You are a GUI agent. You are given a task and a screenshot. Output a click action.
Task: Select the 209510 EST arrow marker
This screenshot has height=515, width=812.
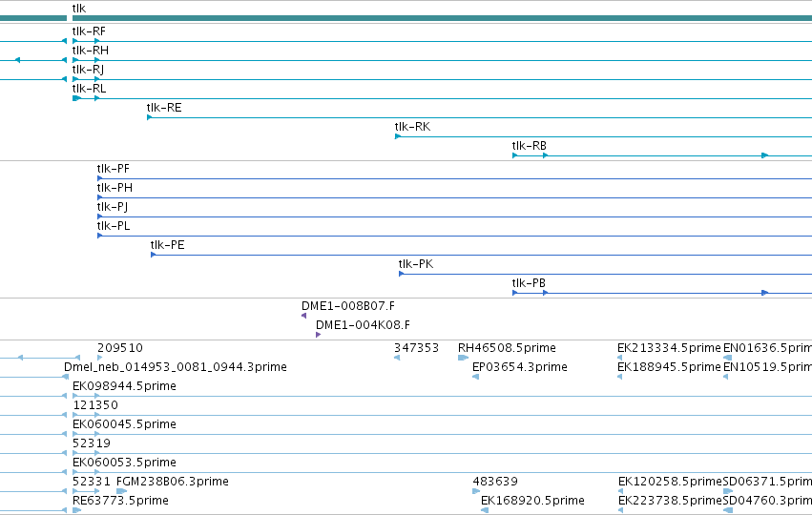100,358
